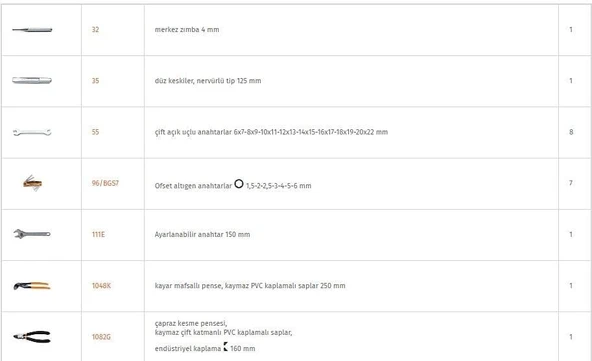Click the slip joint pliers image
Viewport: 592px width, 361px height.
point(32,286)
